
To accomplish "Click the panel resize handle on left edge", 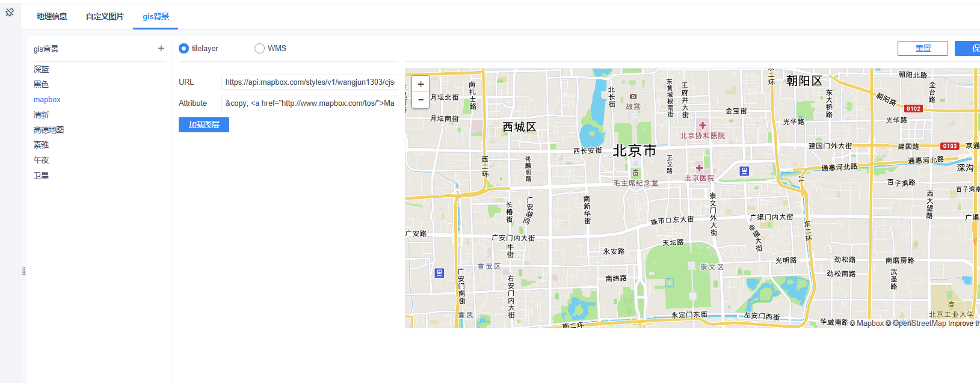I will 23,271.
